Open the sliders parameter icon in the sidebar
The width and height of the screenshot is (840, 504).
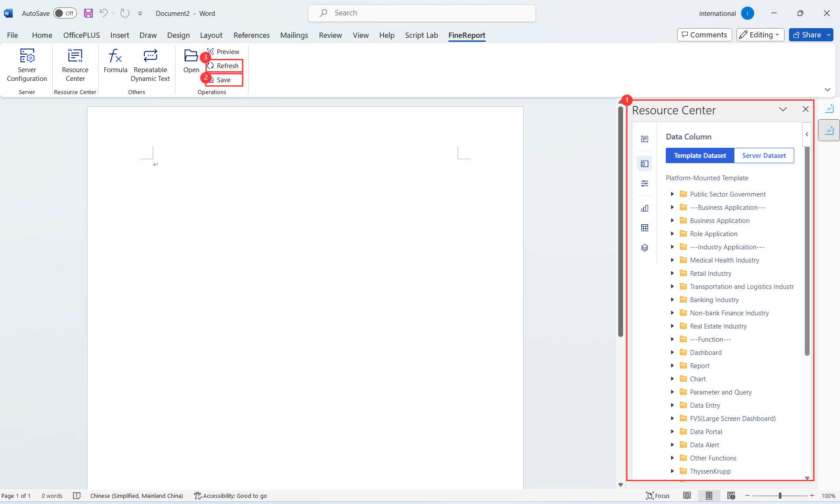(645, 183)
